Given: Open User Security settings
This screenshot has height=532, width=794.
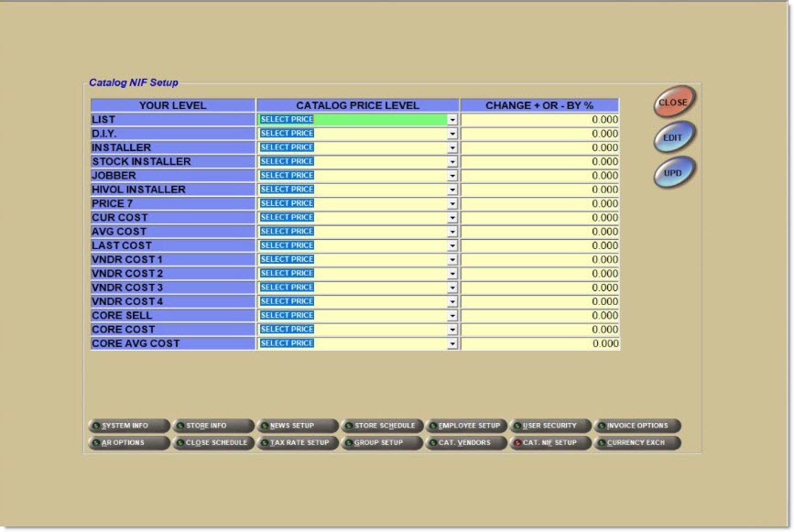Looking at the screenshot, I should [550, 426].
